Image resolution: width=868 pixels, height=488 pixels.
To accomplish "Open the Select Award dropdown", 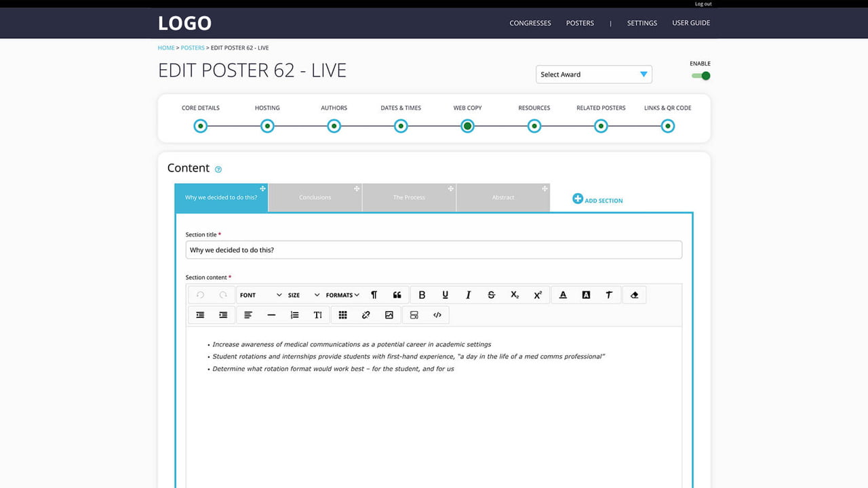I will (x=594, y=75).
